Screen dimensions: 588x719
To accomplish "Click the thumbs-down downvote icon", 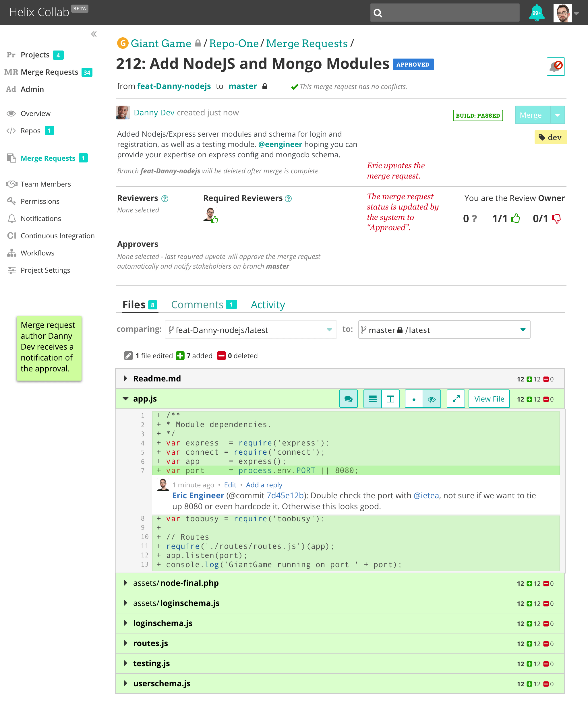I will (x=556, y=218).
